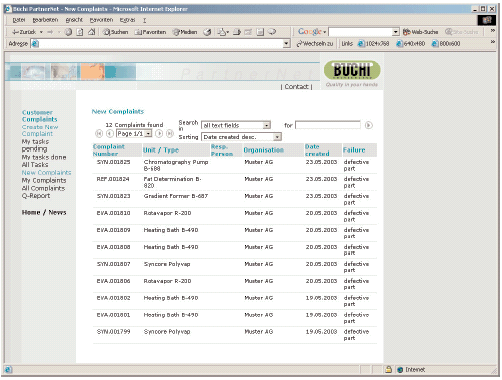Open the Favoriten toolbar button
502x380 pixels.
click(150, 32)
